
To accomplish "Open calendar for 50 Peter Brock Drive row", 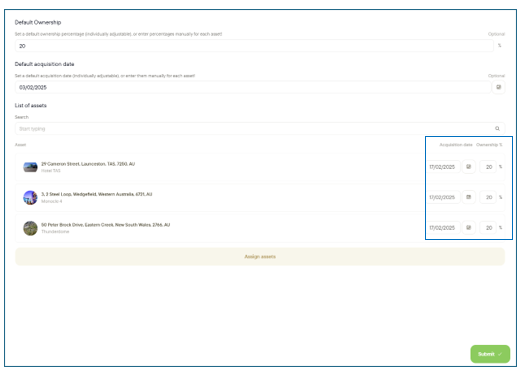I will (469, 227).
